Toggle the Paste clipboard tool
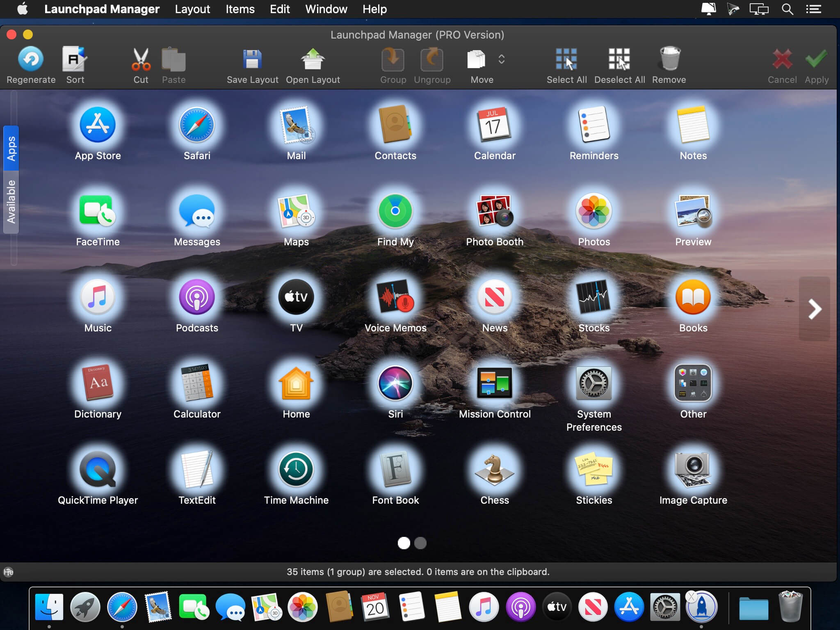Image resolution: width=840 pixels, height=630 pixels. [x=173, y=64]
